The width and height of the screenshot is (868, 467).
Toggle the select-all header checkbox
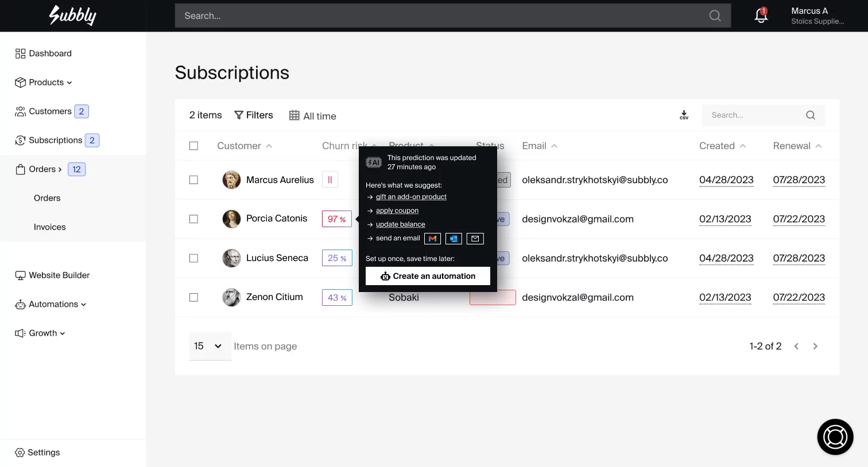[194, 146]
